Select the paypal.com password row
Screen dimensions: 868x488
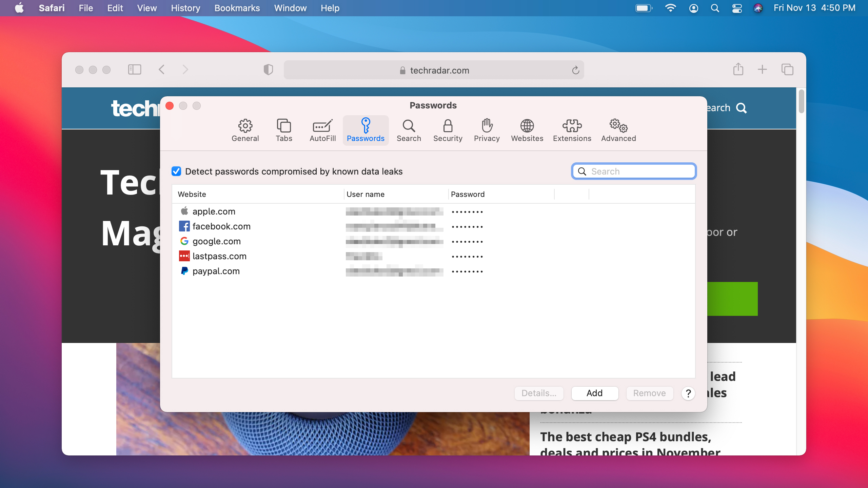(x=433, y=271)
